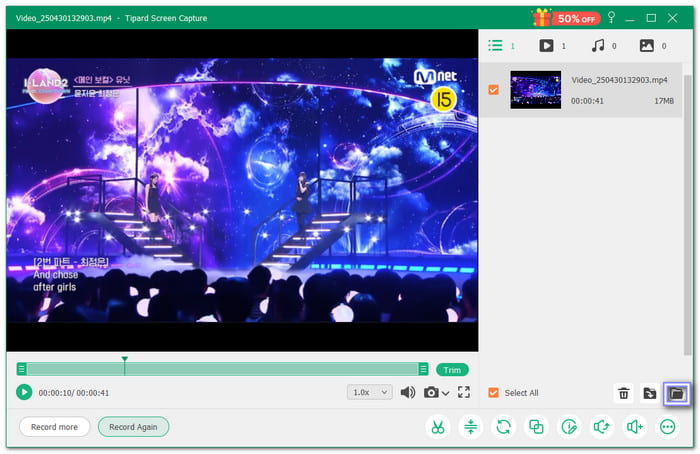700x454 pixels.
Task: Expand the snapshot options arrow
Action: [x=445, y=393]
